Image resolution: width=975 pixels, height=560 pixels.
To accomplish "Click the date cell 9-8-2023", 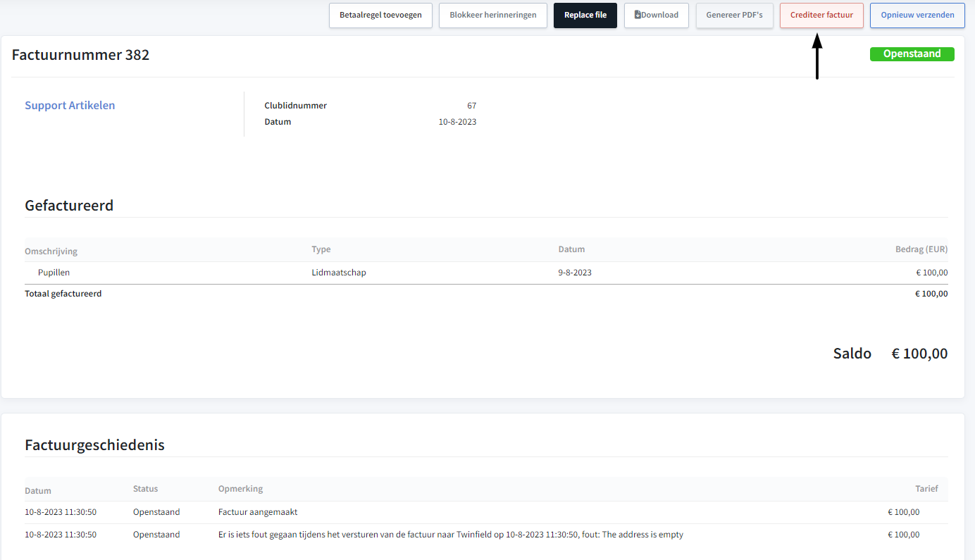I will (575, 273).
